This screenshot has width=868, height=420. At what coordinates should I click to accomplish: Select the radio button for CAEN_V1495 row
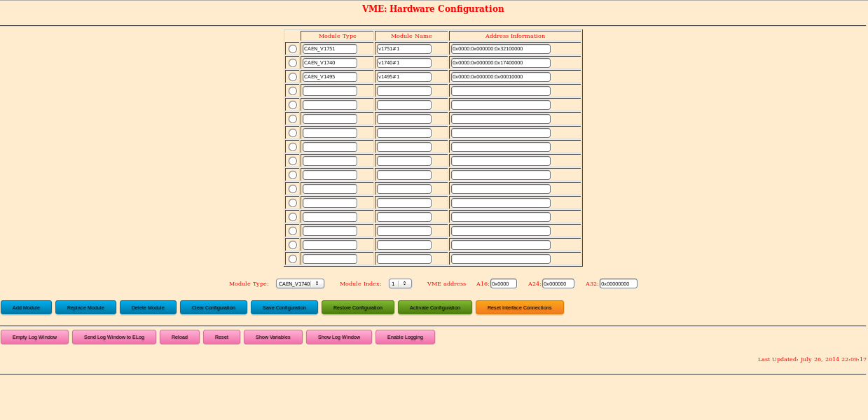[293, 77]
